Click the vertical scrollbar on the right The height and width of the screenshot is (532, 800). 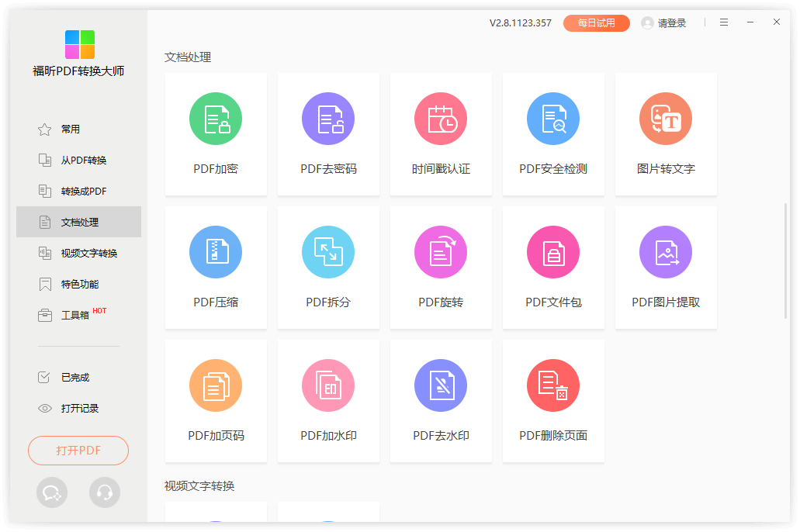pos(786,260)
